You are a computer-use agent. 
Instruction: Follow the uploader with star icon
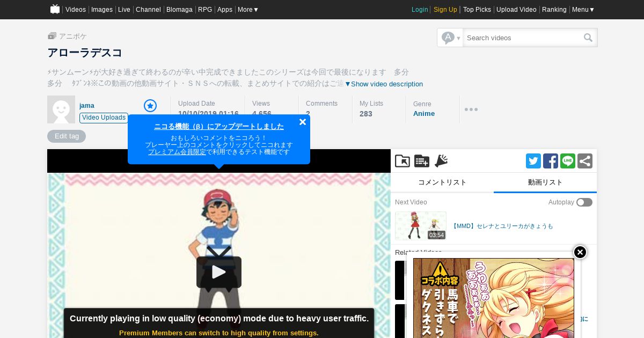coord(150,106)
